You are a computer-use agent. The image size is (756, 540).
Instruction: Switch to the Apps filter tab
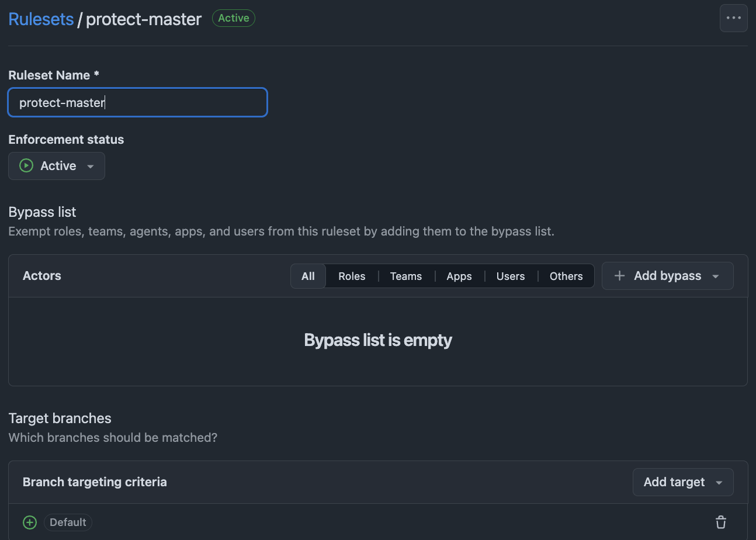[x=459, y=276]
